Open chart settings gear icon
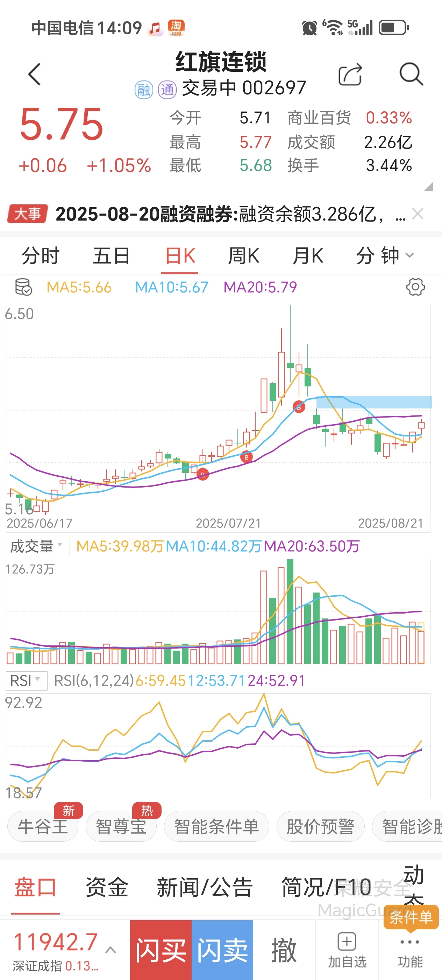This screenshot has width=442, height=980. [x=415, y=287]
